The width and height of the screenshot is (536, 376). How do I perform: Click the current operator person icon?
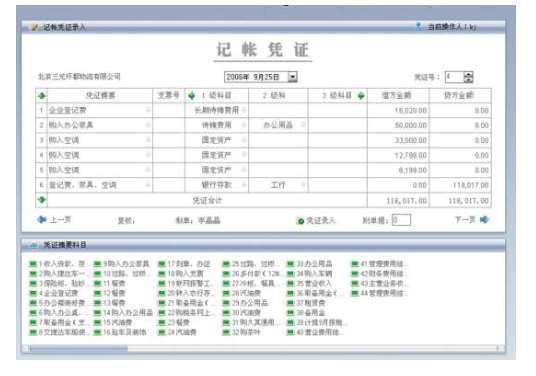(x=418, y=26)
